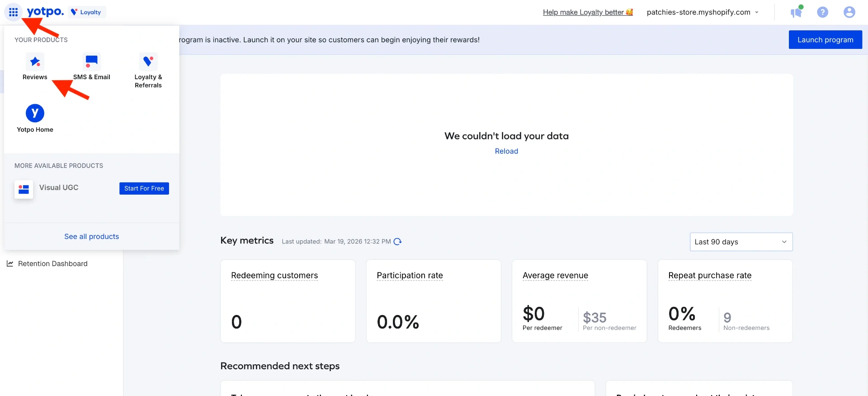Open the app switcher grid icon
868x396 pixels.
[x=14, y=12]
